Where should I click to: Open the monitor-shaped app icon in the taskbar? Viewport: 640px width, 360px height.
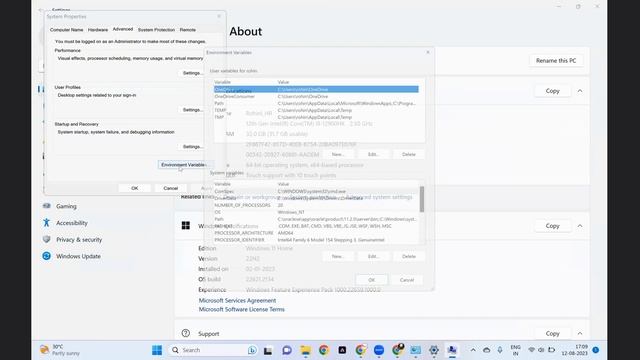pos(416,350)
